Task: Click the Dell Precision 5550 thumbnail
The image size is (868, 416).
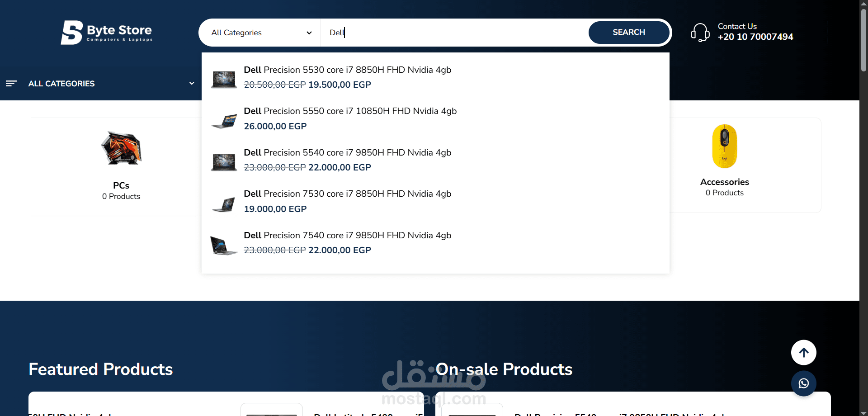Action: [224, 121]
